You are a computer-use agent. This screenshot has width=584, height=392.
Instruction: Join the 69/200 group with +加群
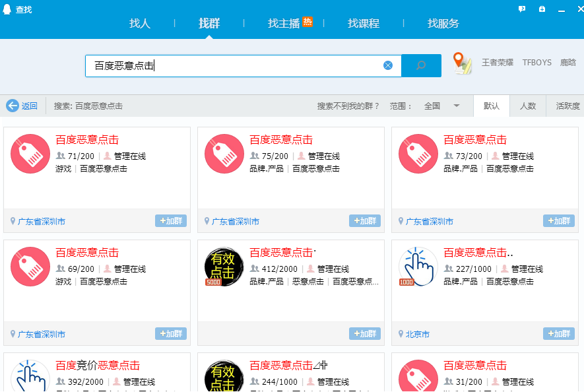click(x=171, y=334)
